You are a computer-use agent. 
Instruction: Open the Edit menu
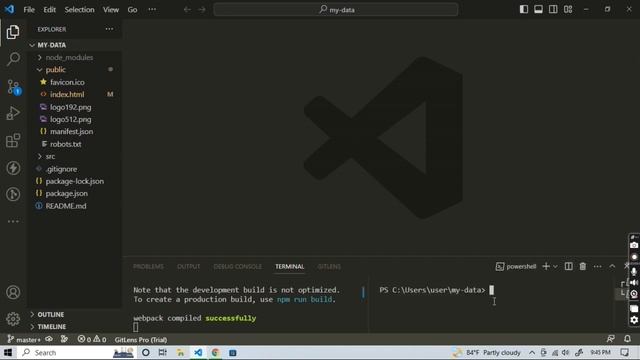coord(49,9)
